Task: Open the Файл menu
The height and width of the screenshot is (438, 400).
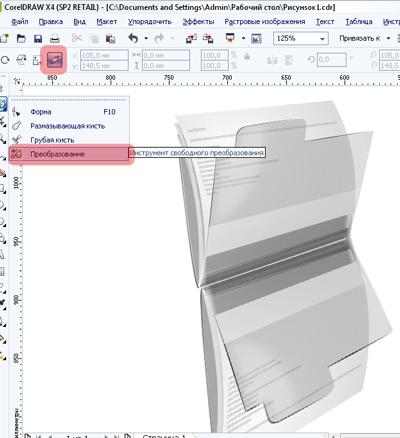Action: [20, 22]
